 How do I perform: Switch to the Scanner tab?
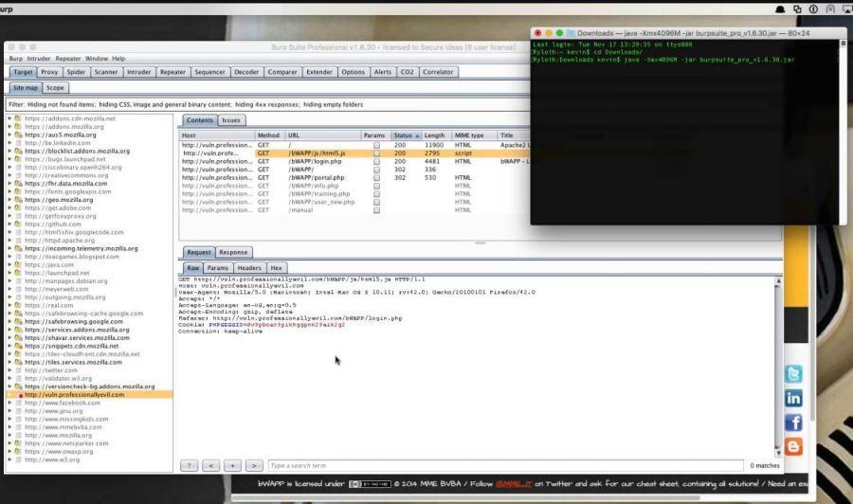click(x=105, y=72)
